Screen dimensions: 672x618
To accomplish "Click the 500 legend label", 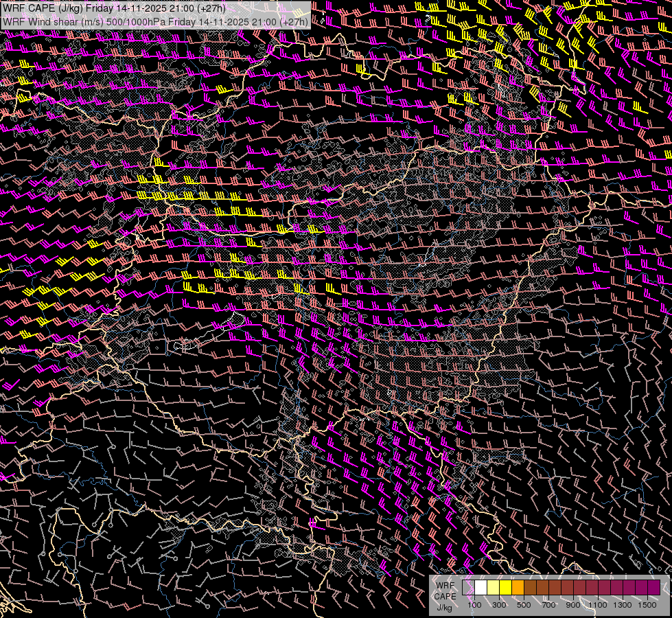I will point(524,605).
